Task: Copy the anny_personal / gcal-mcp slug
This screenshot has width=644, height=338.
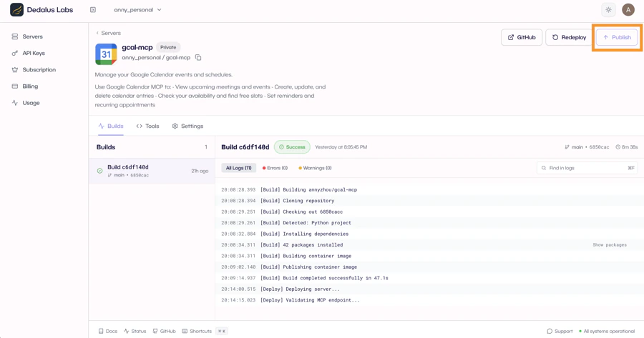Action: [198, 57]
